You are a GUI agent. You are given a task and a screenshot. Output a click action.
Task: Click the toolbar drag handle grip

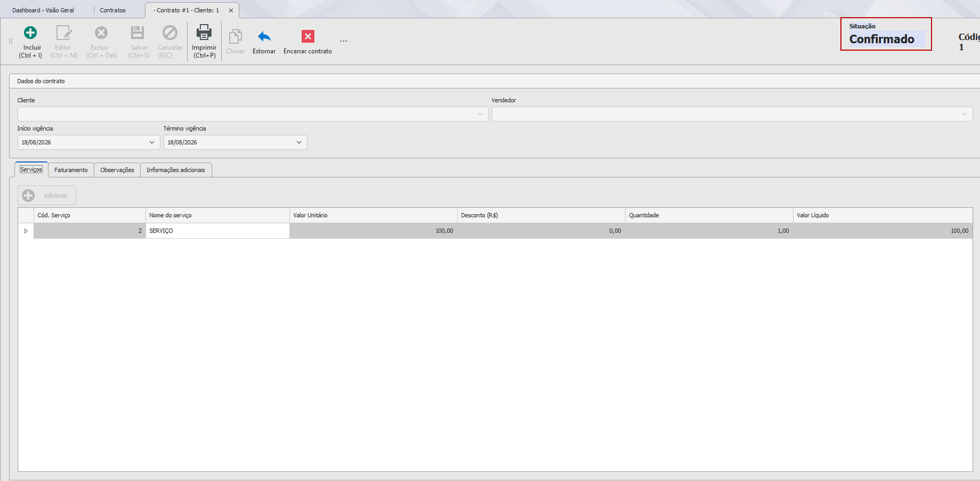pos(10,41)
